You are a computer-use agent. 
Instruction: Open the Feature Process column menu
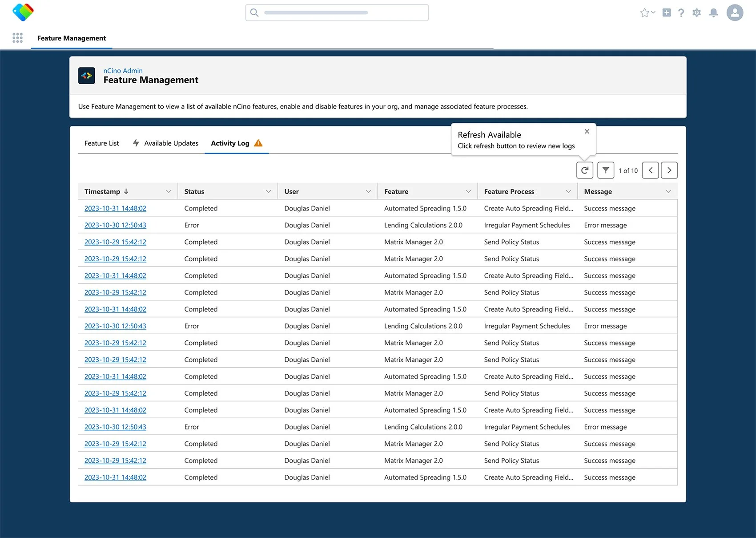coord(568,191)
